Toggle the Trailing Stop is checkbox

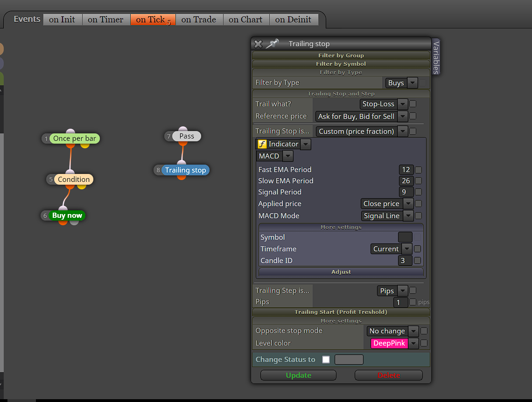(x=413, y=131)
